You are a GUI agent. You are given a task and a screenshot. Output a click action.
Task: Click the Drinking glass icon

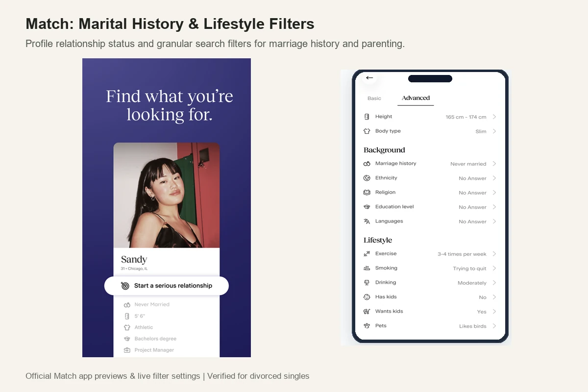point(367,283)
